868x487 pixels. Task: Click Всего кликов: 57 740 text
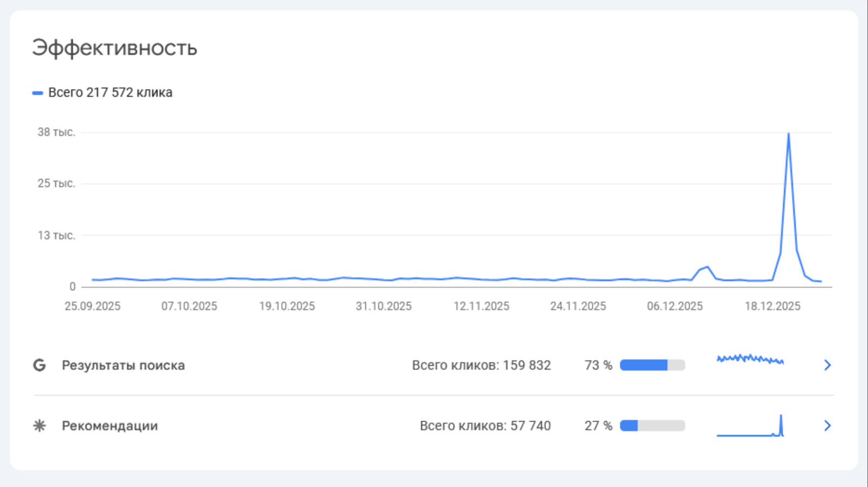[x=485, y=426]
